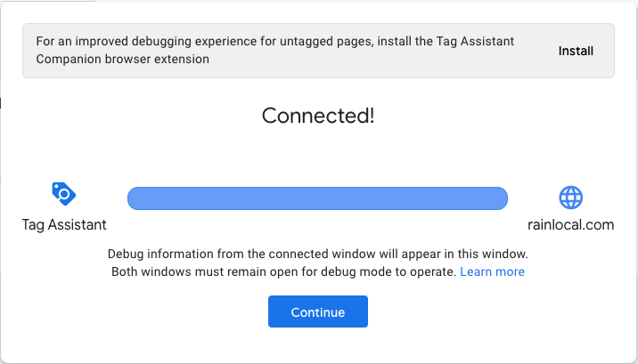Click Install in the companion extension banner

coord(576,51)
